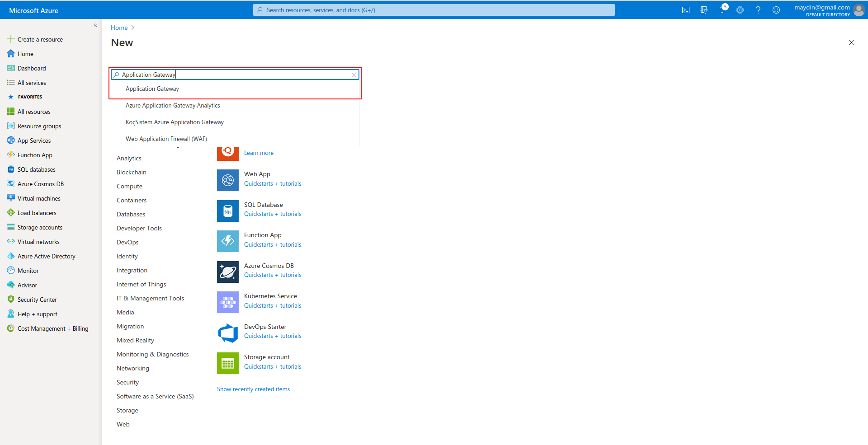Click the Storage accounts icon in sidebar
The height and width of the screenshot is (445, 868).
click(x=11, y=227)
